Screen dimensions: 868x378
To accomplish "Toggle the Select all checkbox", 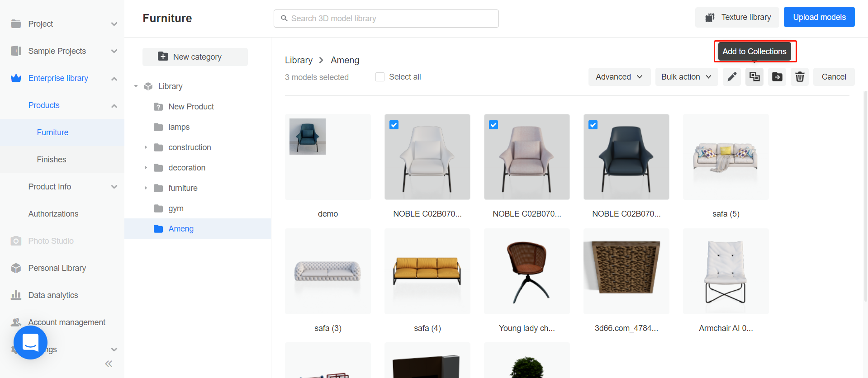I will [x=380, y=77].
